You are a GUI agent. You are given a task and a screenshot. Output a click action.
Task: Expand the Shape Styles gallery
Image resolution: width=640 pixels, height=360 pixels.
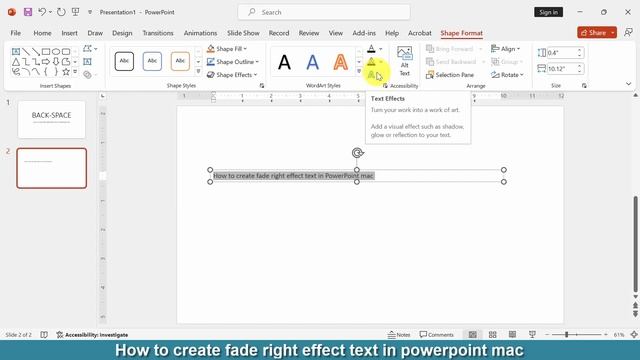(x=198, y=72)
